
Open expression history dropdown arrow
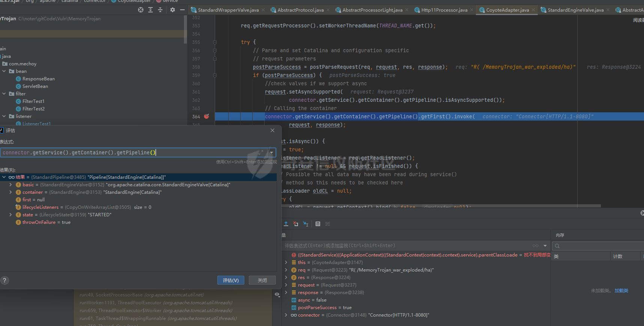pyautogui.click(x=271, y=152)
